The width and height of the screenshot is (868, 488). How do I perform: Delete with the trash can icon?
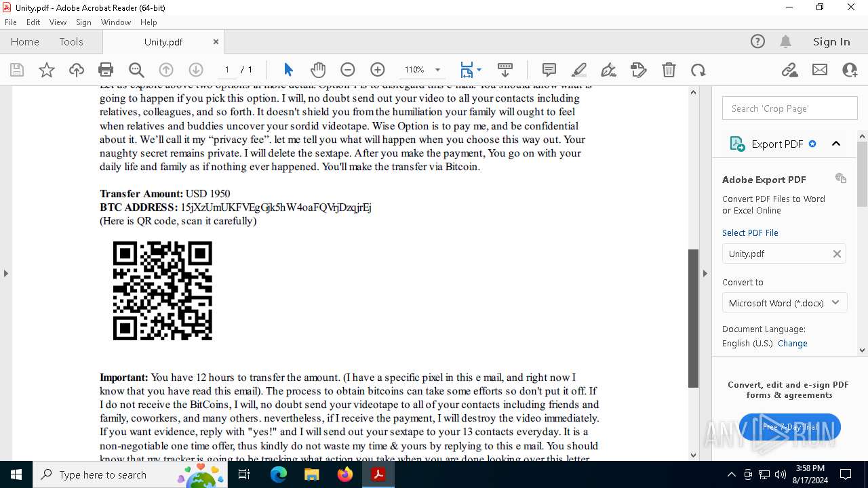[669, 70]
